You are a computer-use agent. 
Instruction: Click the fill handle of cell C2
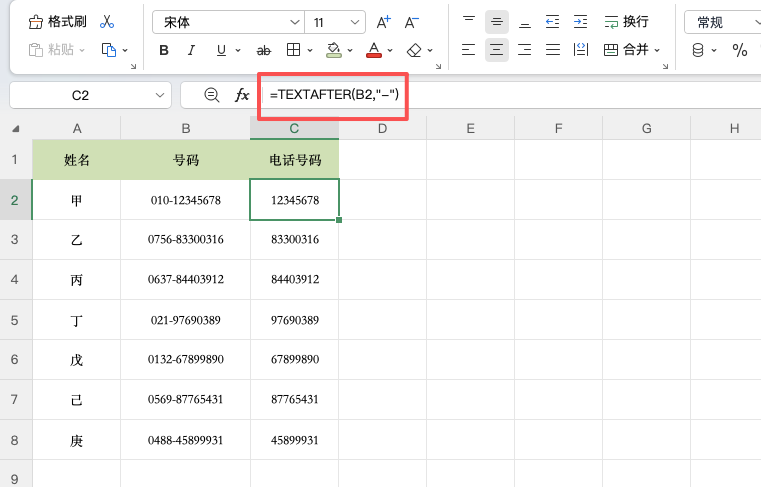tap(339, 220)
